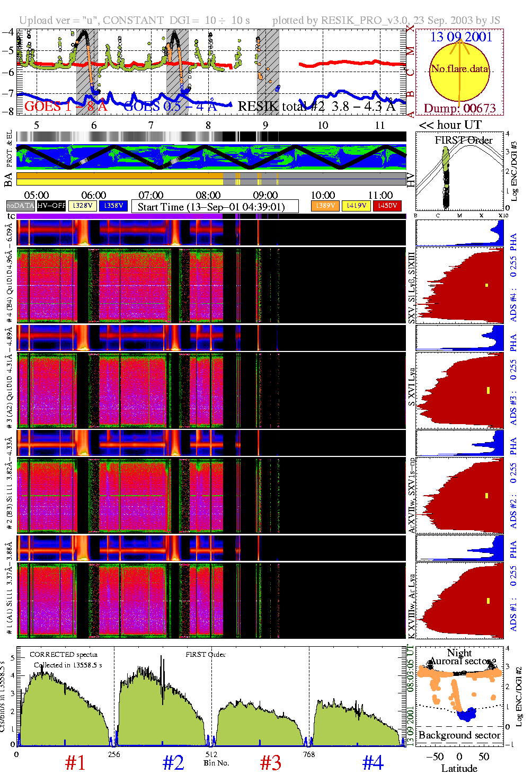Click yellow marker in ADS #2 histogram
The height and width of the screenshot is (783, 532).
pyautogui.click(x=486, y=496)
